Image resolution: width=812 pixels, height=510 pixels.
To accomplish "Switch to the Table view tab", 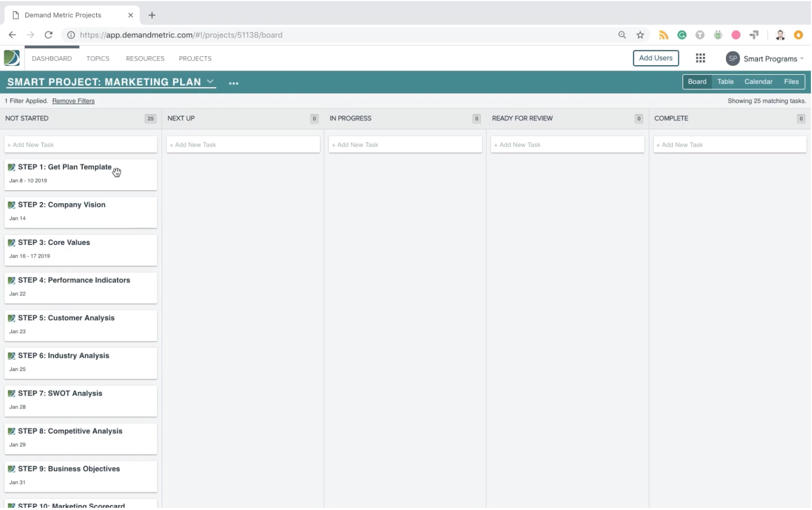I will 725,82.
